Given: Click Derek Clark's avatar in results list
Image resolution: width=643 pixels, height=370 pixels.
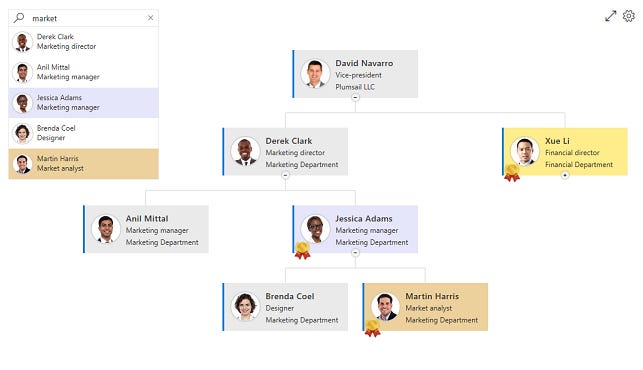Looking at the screenshot, I should 23,42.
